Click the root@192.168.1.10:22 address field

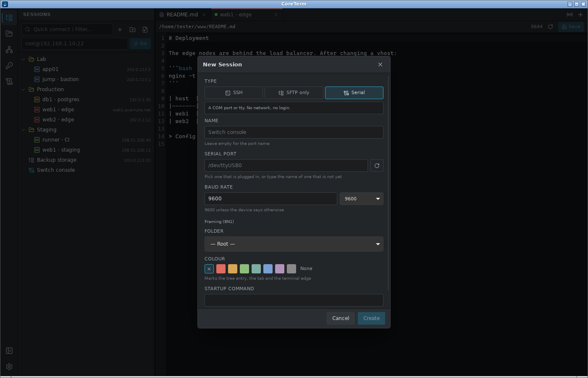pos(75,44)
